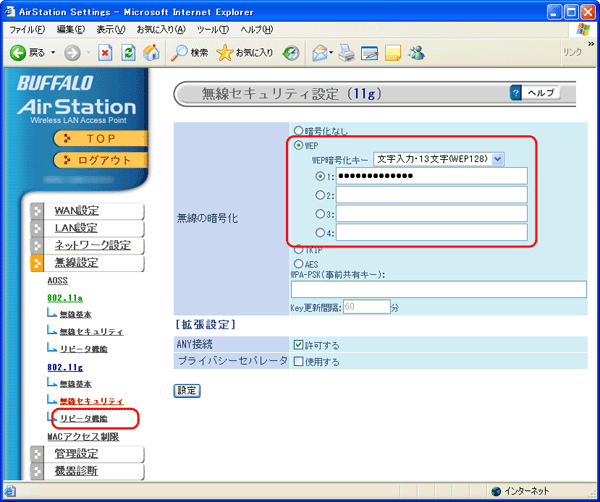Viewport: 600px width, 502px height.
Task: Select the AES encryption radio button
Action: pyautogui.click(x=297, y=264)
